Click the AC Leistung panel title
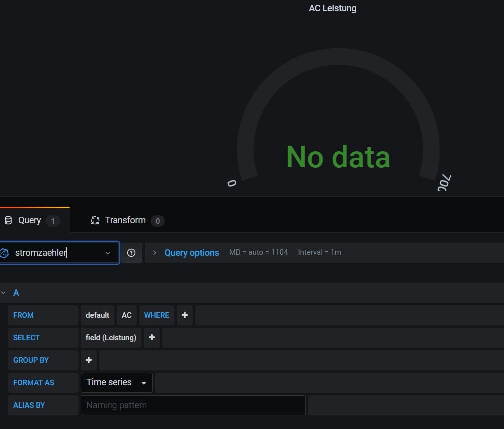This screenshot has height=429, width=504. point(332,8)
